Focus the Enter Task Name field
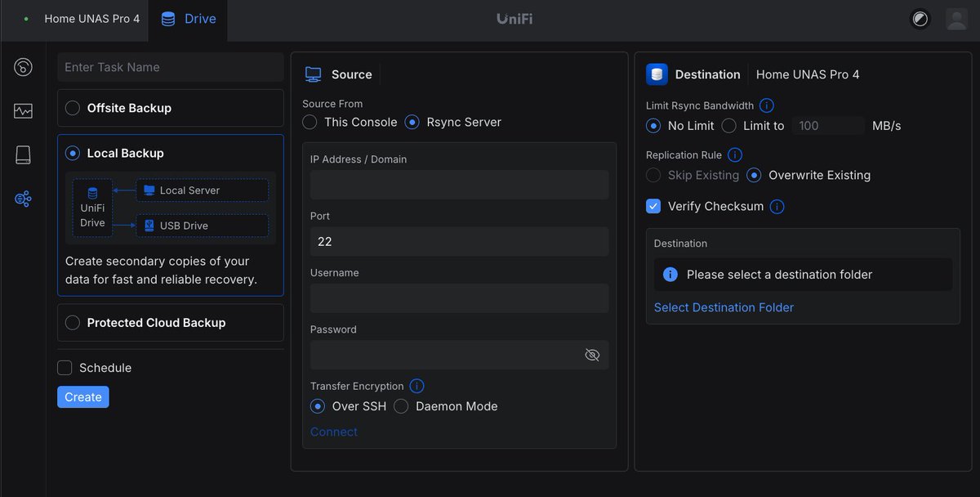 (171, 67)
